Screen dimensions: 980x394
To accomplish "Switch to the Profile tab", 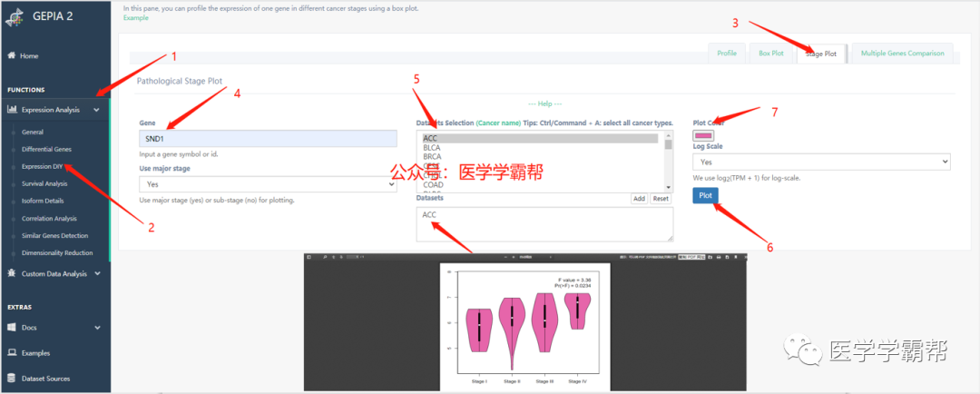I will (x=727, y=54).
